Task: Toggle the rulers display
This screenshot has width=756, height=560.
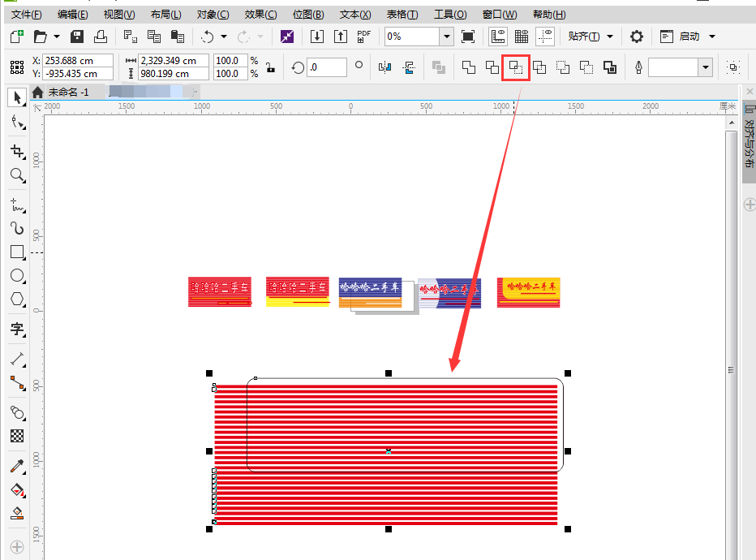Action: pos(498,37)
